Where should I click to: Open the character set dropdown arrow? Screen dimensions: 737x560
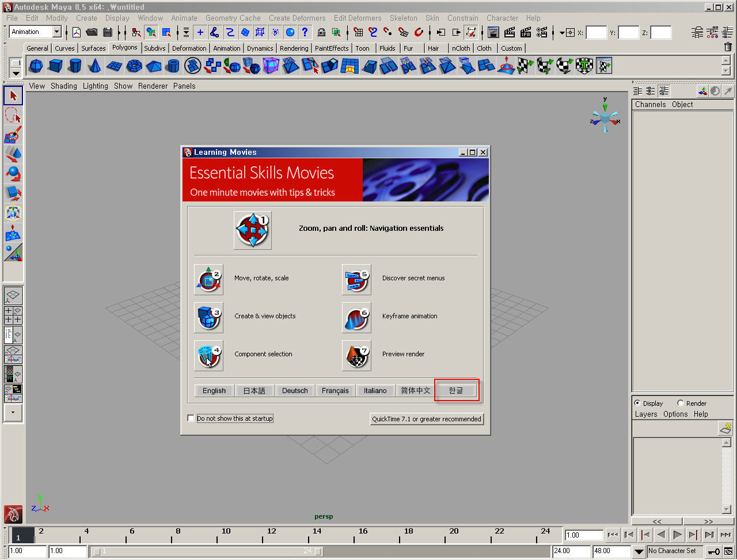coord(639,551)
